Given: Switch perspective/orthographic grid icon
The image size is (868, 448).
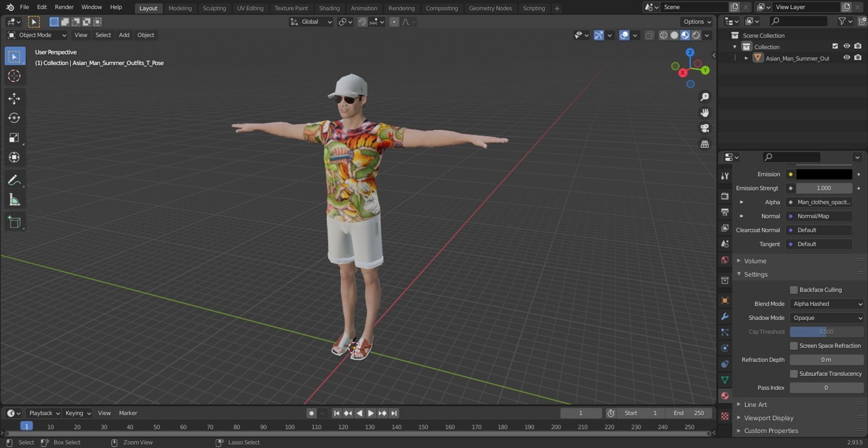Looking at the screenshot, I should 704,144.
